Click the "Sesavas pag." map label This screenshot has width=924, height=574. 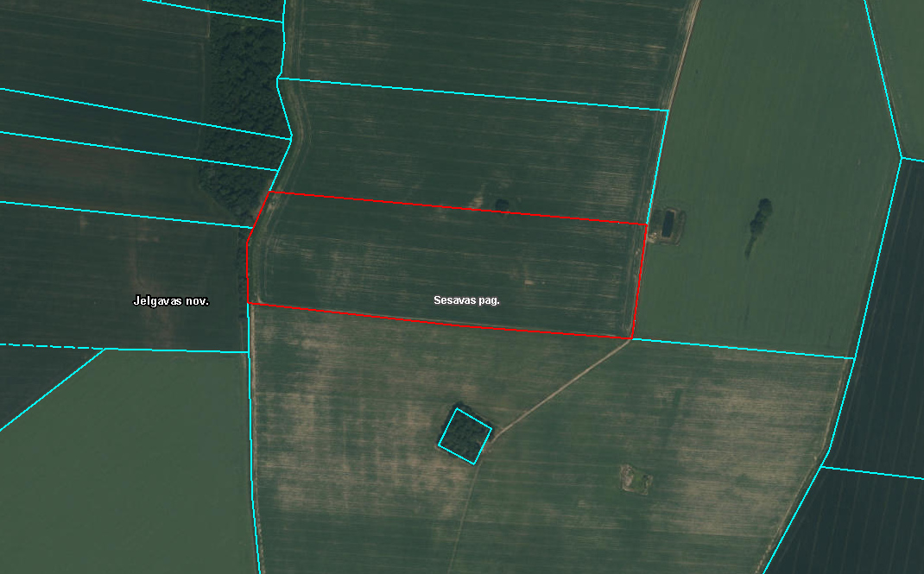point(466,300)
